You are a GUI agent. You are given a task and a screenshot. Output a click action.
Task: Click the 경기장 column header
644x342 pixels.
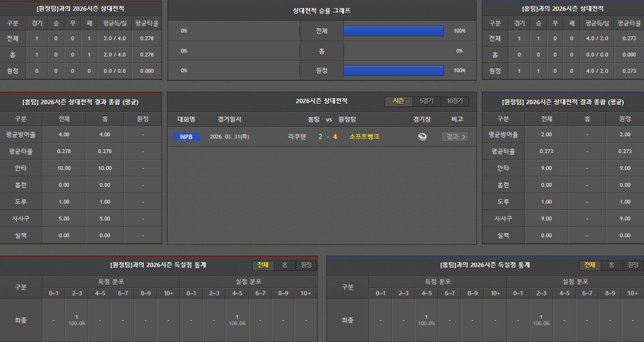[x=422, y=119]
